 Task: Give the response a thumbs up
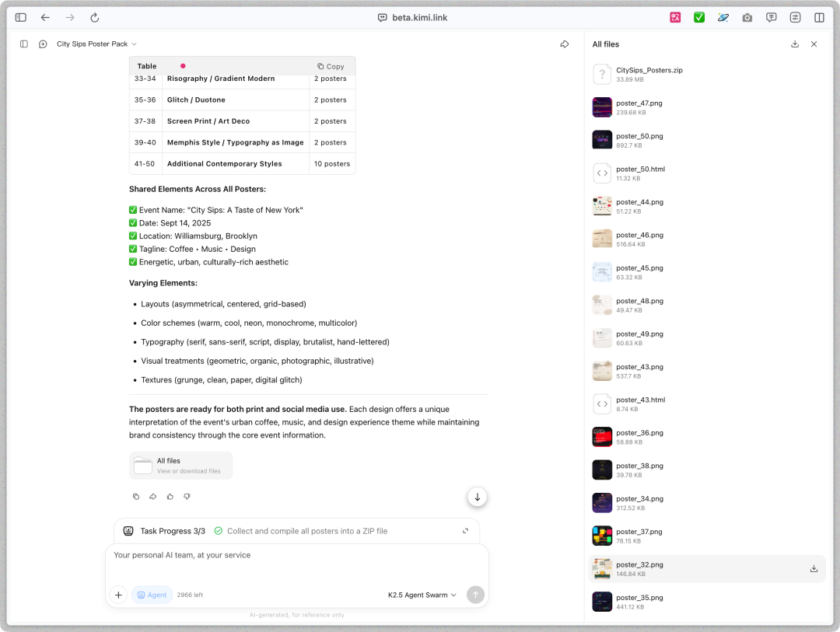(170, 496)
